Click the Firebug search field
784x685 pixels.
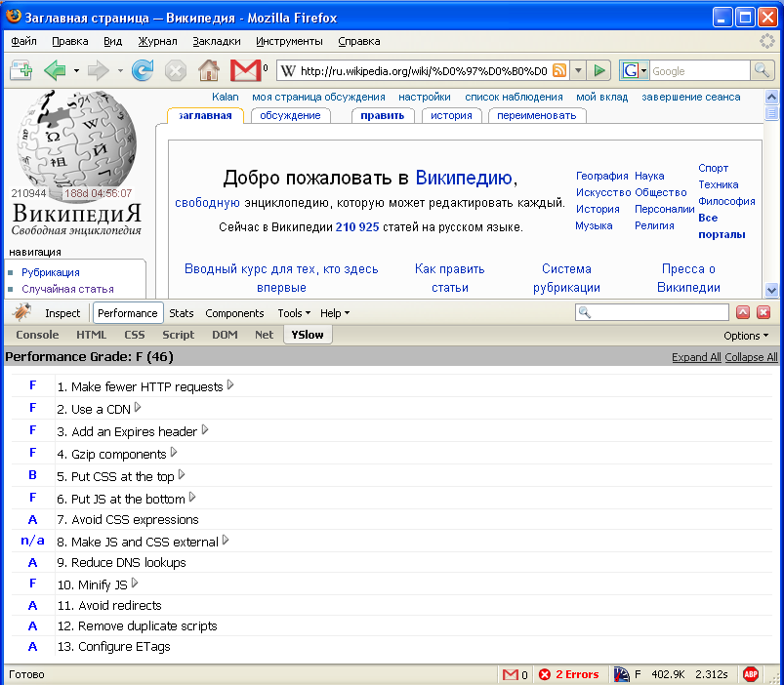click(x=651, y=313)
